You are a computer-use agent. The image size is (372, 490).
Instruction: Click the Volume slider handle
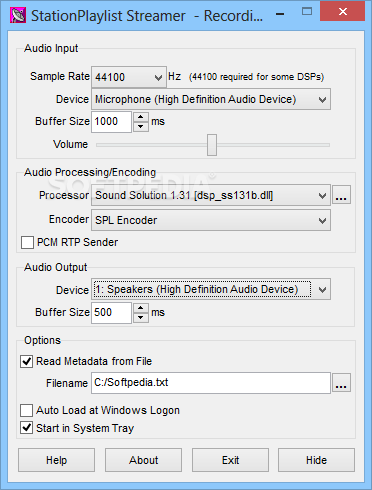click(212, 145)
